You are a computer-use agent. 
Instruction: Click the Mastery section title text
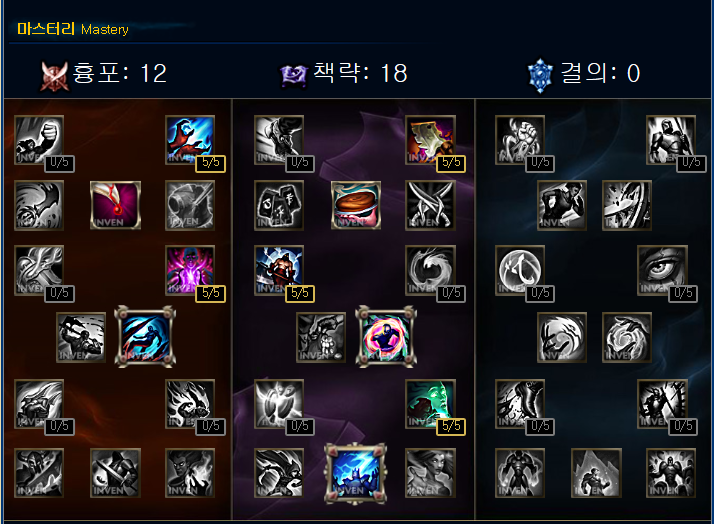73,29
